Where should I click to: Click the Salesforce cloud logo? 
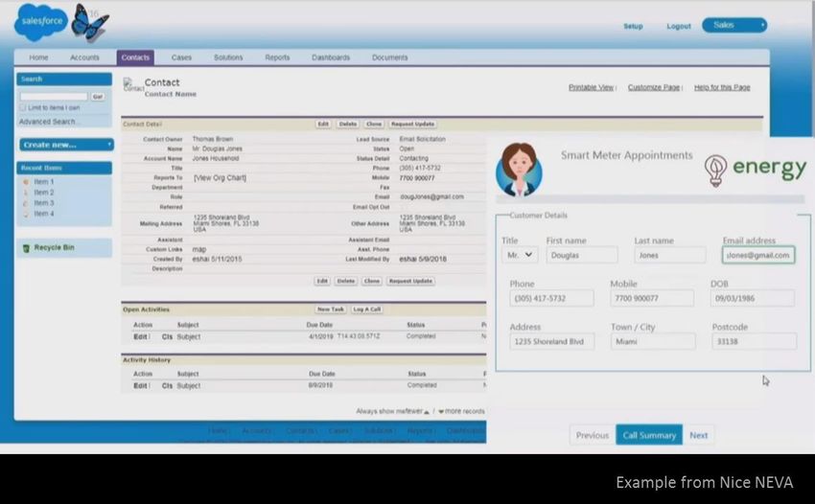41,22
